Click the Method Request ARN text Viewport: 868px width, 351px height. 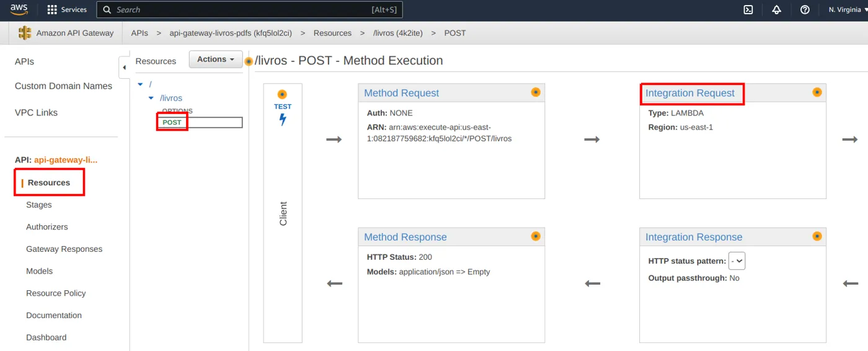click(439, 133)
